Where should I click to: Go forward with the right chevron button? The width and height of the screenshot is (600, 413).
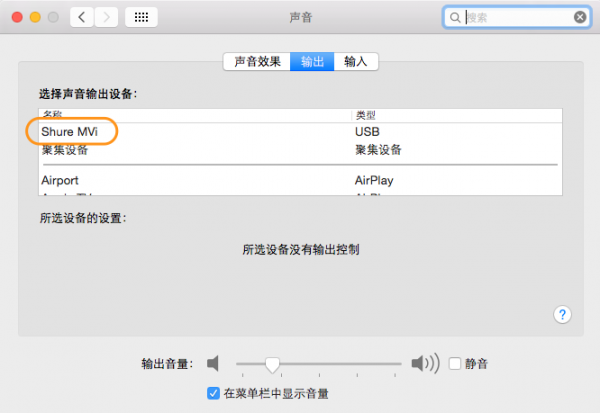click(106, 17)
